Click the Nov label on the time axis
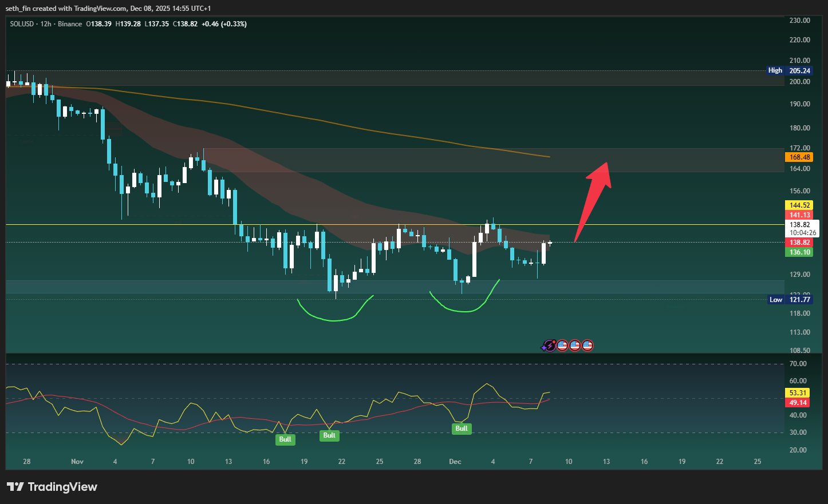Screen dimensions: 828x504 [x=77, y=462]
